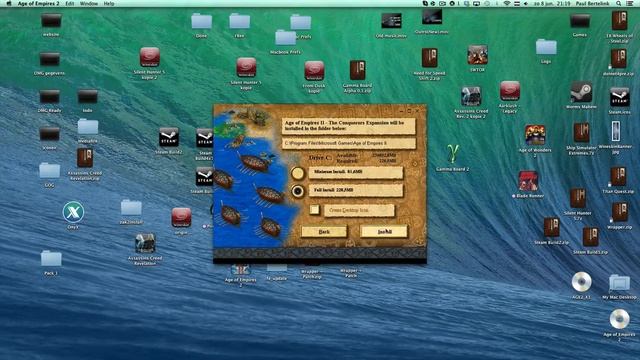Click the Install button in the installer
This screenshot has height=360, width=640.
pyautogui.click(x=384, y=231)
